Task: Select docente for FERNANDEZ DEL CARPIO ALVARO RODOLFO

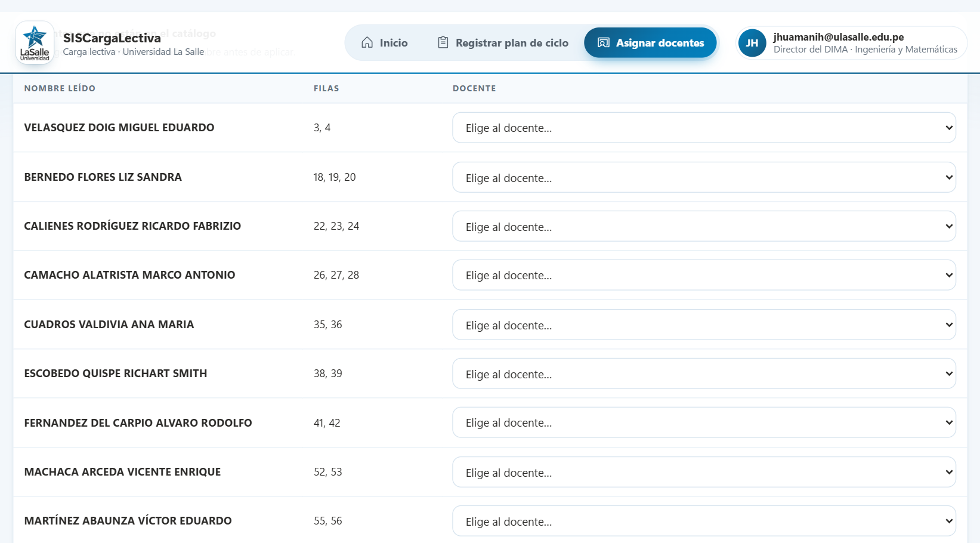Action: click(x=704, y=422)
